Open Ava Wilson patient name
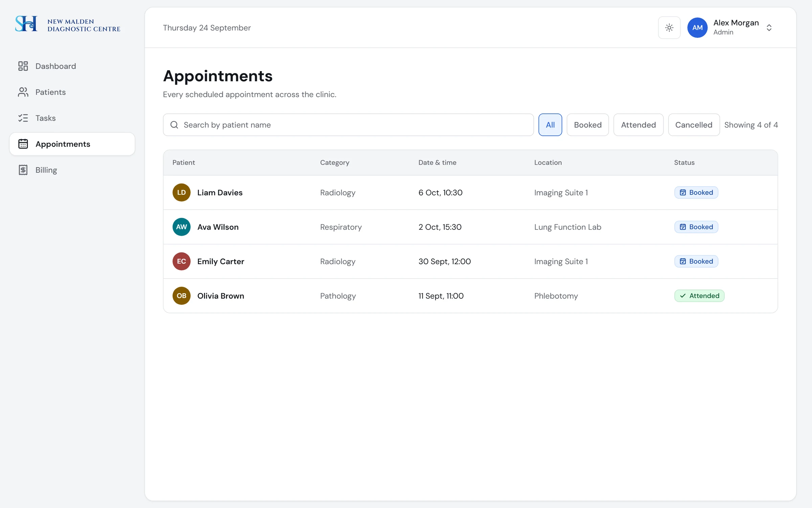The width and height of the screenshot is (812, 508). [x=218, y=227]
